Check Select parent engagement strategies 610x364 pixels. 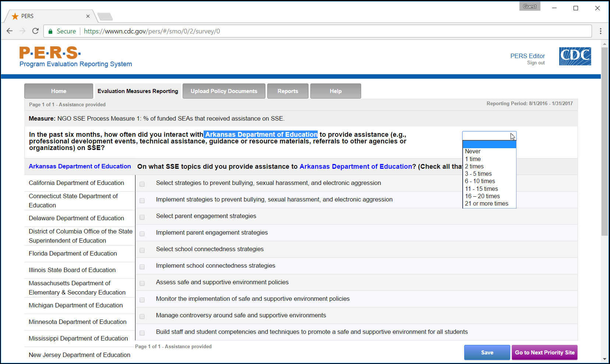point(142,217)
